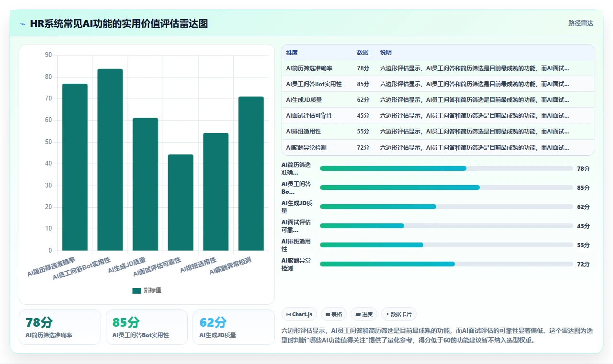Click the 45分 cell in the table
The image size is (613, 364).
click(x=363, y=116)
